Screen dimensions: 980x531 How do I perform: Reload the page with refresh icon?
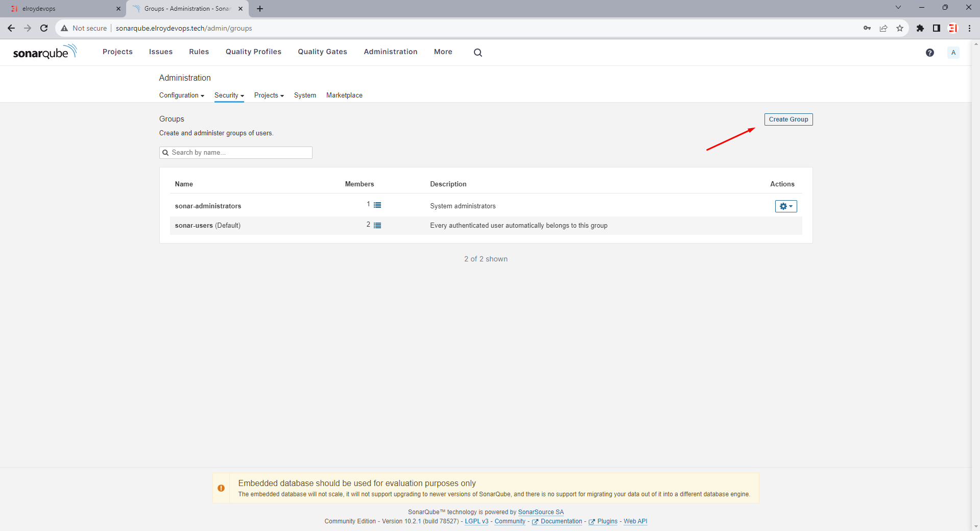point(44,28)
